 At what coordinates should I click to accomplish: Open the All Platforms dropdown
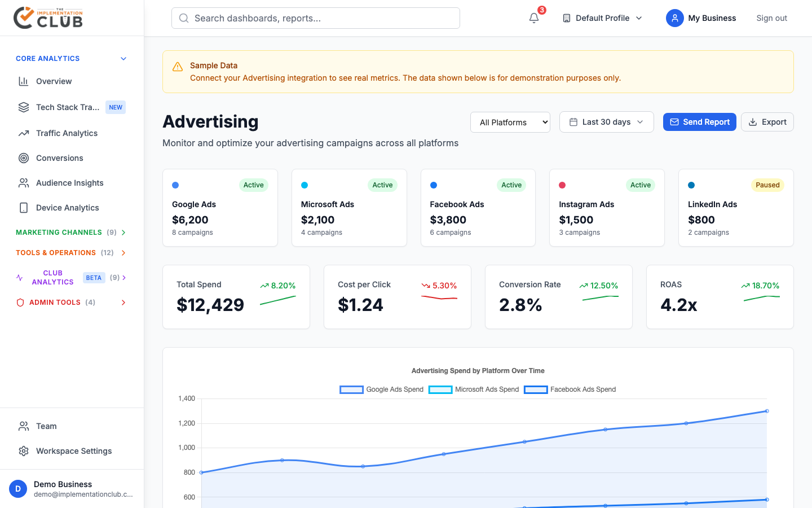510,122
